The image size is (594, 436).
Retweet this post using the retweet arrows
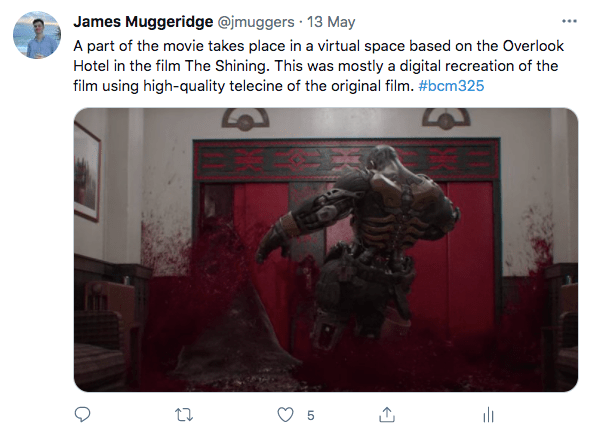[x=184, y=415]
